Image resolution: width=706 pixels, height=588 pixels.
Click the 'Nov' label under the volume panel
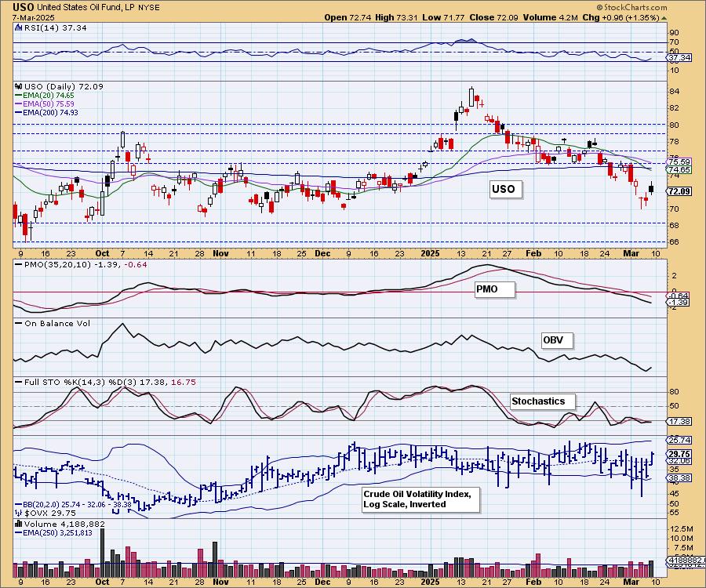(220, 581)
